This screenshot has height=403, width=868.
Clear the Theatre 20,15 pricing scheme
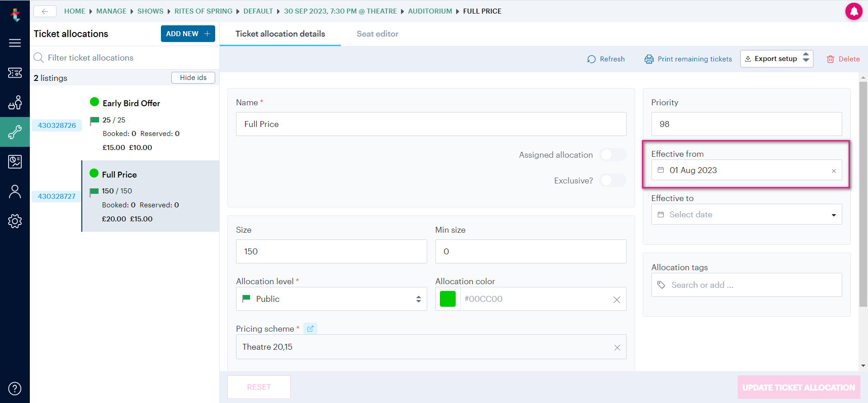617,347
